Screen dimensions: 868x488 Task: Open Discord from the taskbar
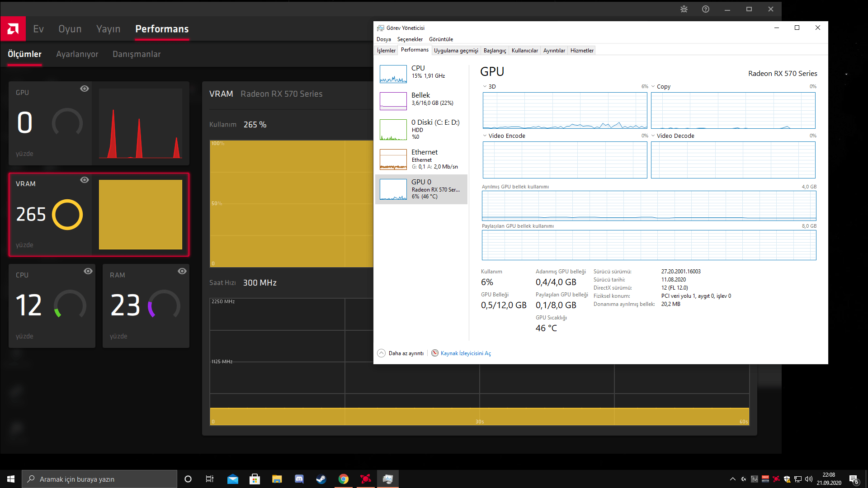(x=299, y=479)
